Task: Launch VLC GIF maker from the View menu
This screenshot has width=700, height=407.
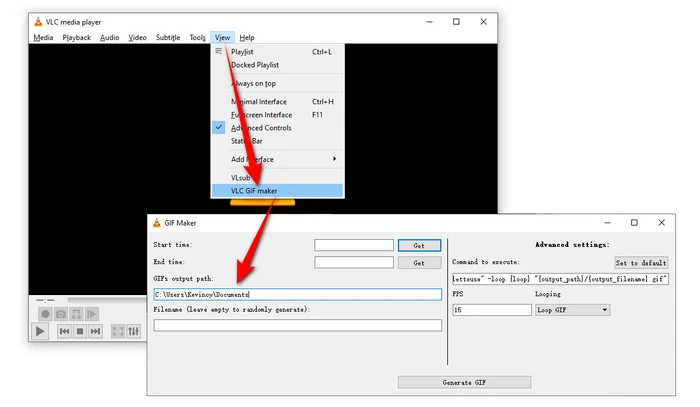Action: 277,191
